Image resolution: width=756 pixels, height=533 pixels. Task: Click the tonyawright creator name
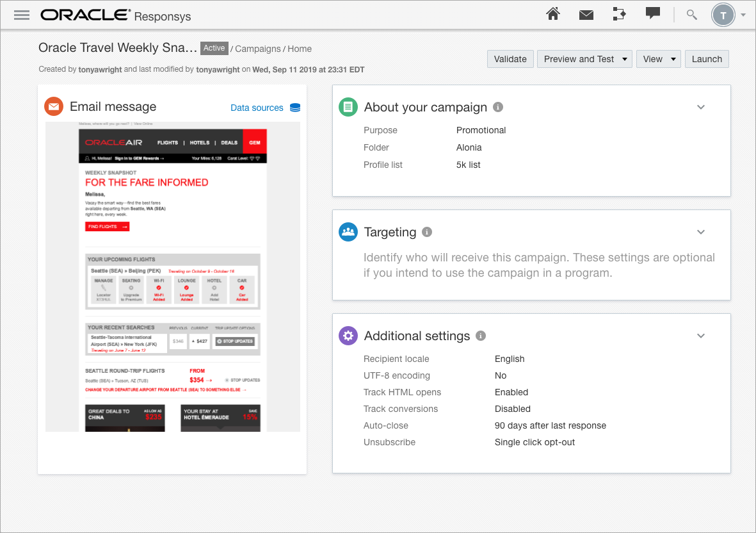point(100,69)
